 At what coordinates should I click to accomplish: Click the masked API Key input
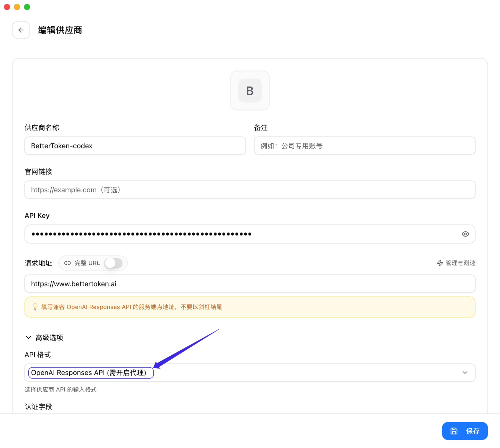[225, 234]
